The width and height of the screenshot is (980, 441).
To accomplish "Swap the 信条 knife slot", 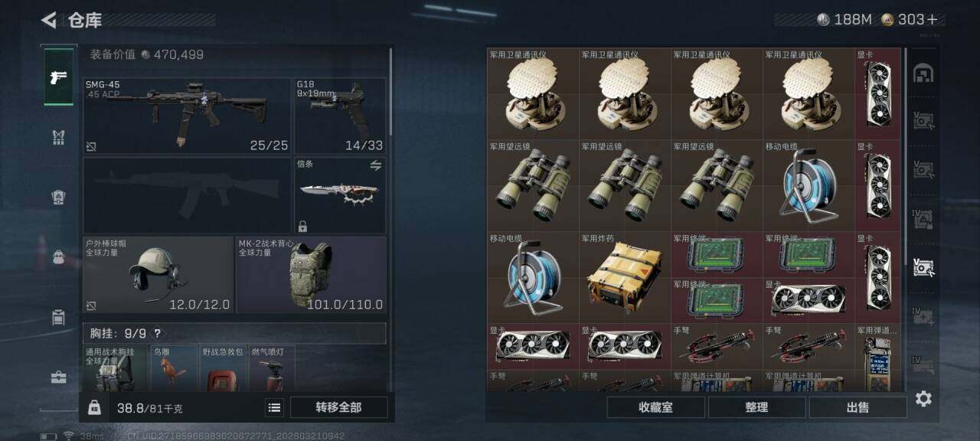I will [x=376, y=165].
